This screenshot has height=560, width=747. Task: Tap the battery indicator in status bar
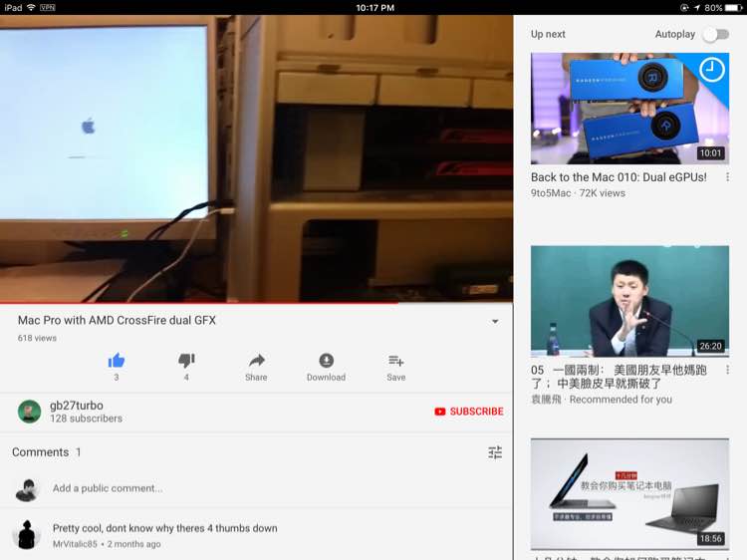point(733,8)
